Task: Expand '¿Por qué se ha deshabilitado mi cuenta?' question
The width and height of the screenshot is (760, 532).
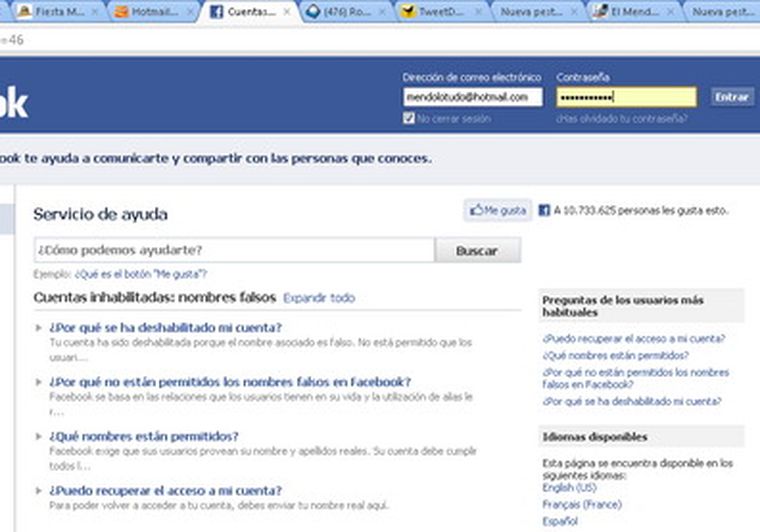Action: [x=166, y=327]
